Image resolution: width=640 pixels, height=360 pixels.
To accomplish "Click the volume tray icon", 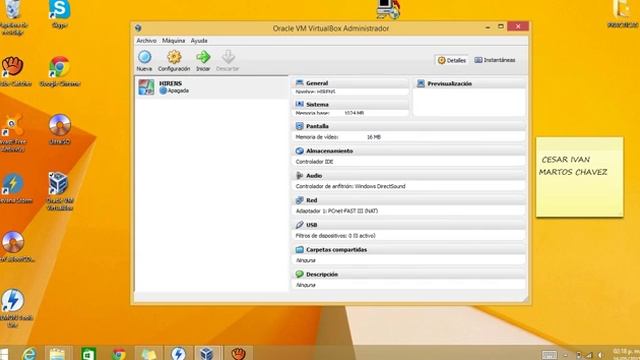I will (600, 355).
